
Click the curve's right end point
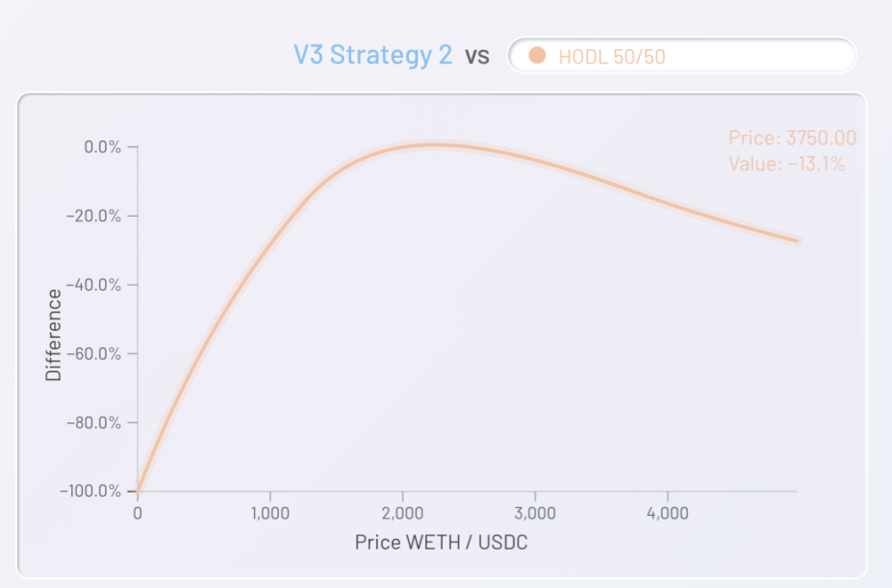[x=797, y=242]
